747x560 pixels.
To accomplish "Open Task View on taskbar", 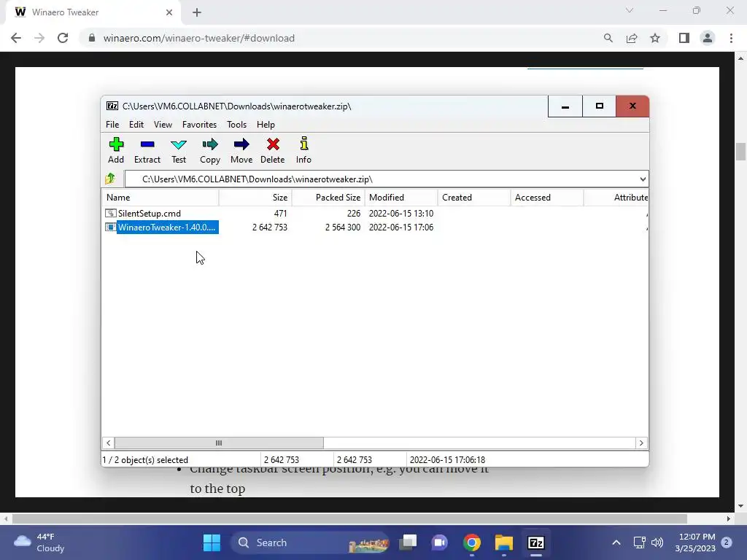I will (x=409, y=542).
